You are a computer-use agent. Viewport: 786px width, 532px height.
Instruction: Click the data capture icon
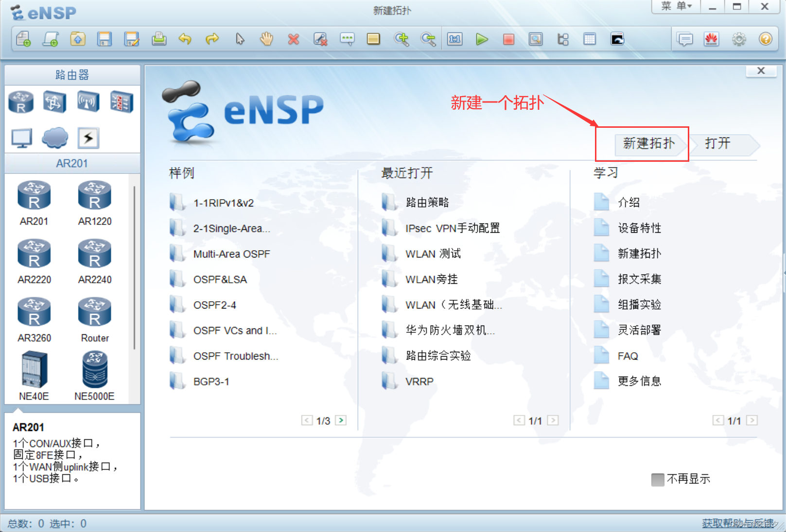tap(536, 39)
